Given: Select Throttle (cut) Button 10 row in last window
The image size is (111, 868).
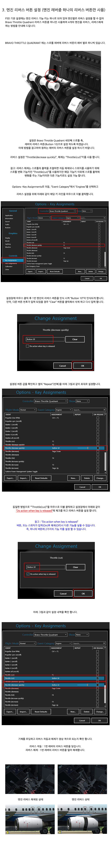Looking at the screenshot, I should click(x=54, y=678).
